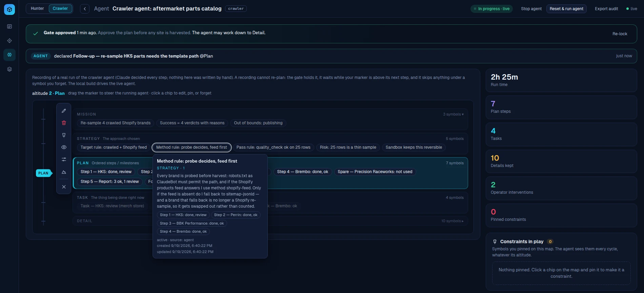Viewport: 644px width, 293px height.
Task: Switch to the Hunter tab
Action: tap(37, 8)
